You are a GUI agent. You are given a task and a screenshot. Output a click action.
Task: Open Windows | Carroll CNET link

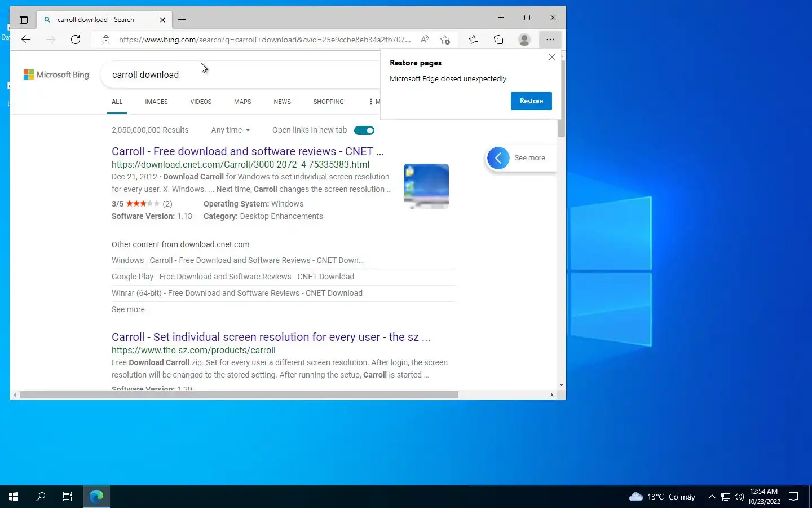tap(237, 260)
